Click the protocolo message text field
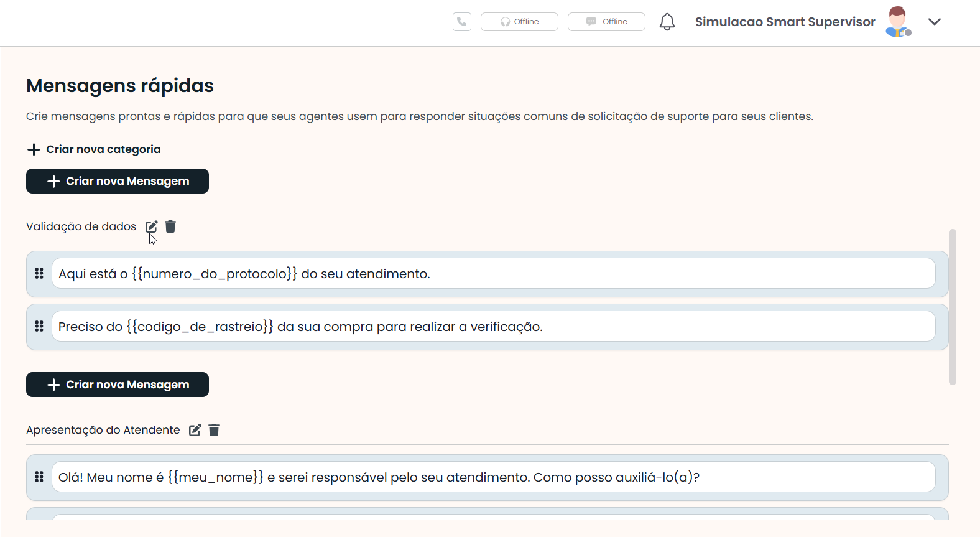 pyautogui.click(x=493, y=274)
